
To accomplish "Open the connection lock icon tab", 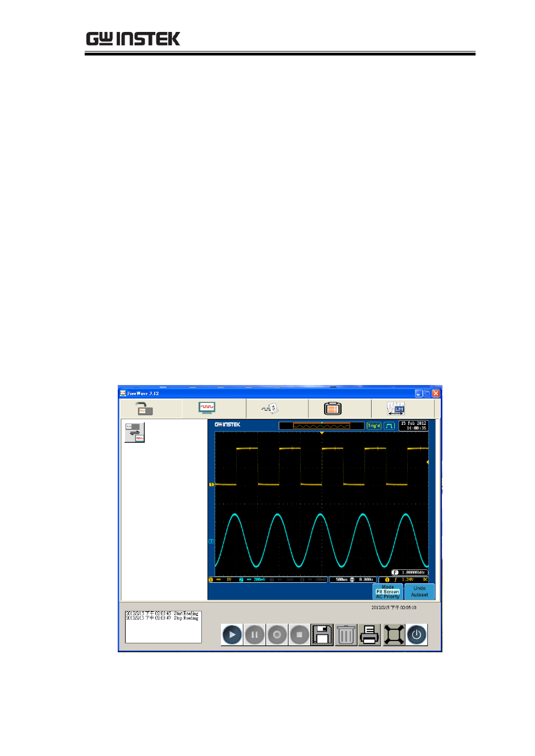I will [144, 409].
